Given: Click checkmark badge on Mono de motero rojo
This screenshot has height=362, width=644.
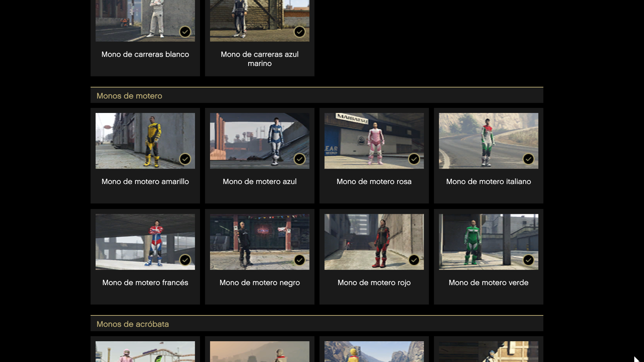Looking at the screenshot, I should (414, 260).
